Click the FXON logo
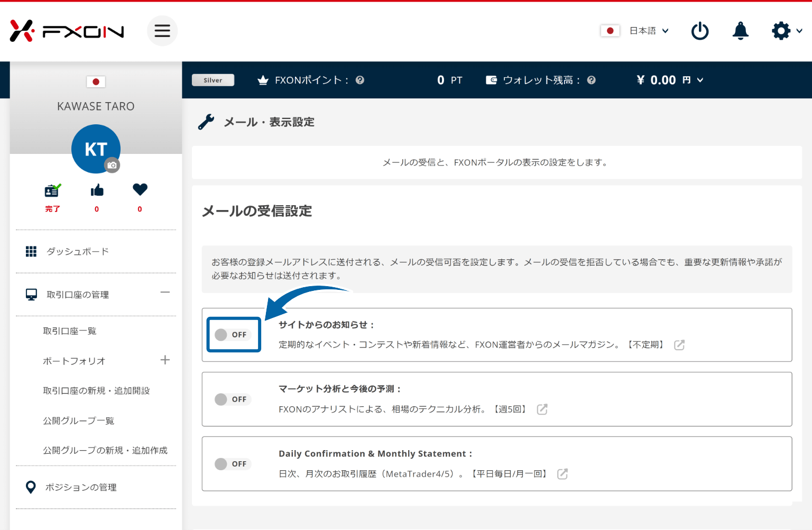This screenshot has width=812, height=530. 67,31
